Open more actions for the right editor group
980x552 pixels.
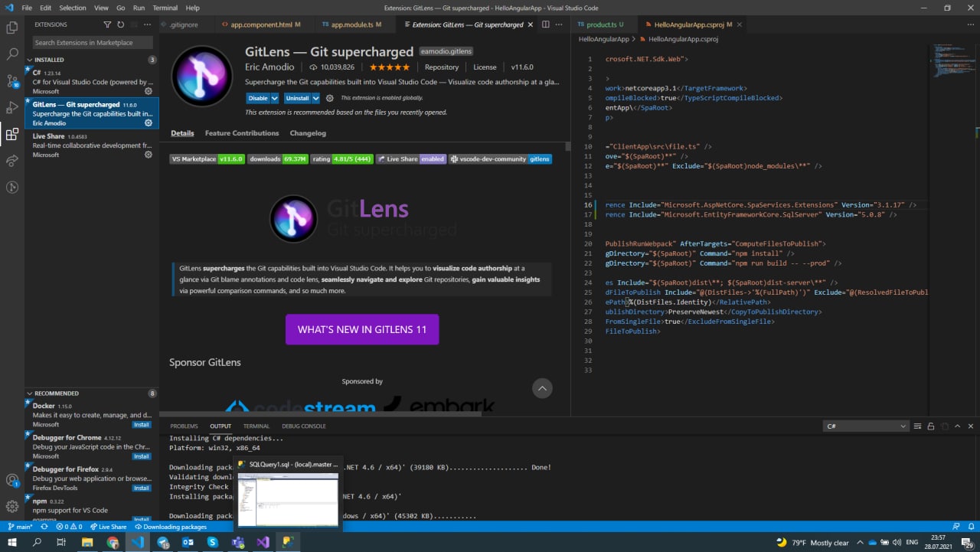(x=971, y=24)
